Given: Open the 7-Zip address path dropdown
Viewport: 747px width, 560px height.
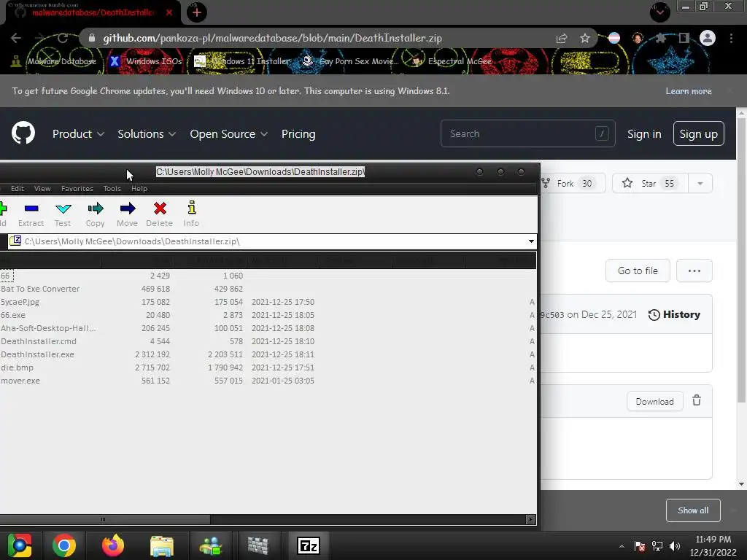Looking at the screenshot, I should point(531,241).
